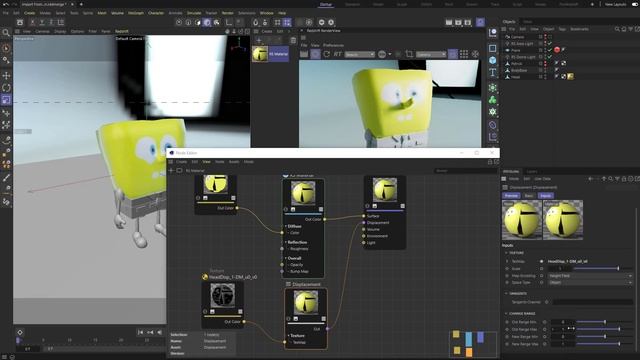
Task: Toggle the New Range Max animation circle
Action: tap(507, 344)
